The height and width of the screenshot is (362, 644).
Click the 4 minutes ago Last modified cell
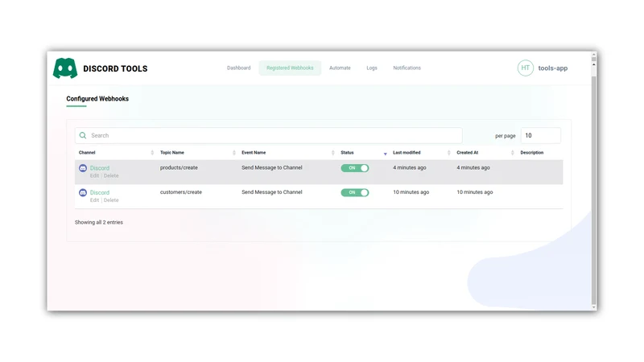[x=410, y=167]
